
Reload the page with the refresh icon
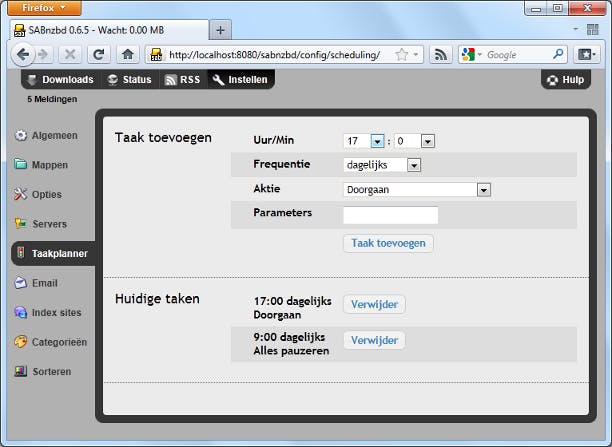[99, 55]
